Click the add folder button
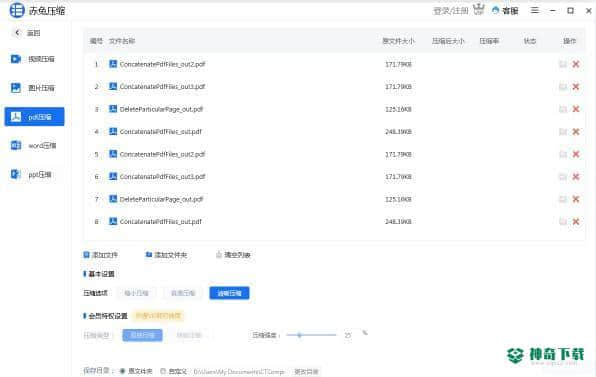 tap(166, 255)
